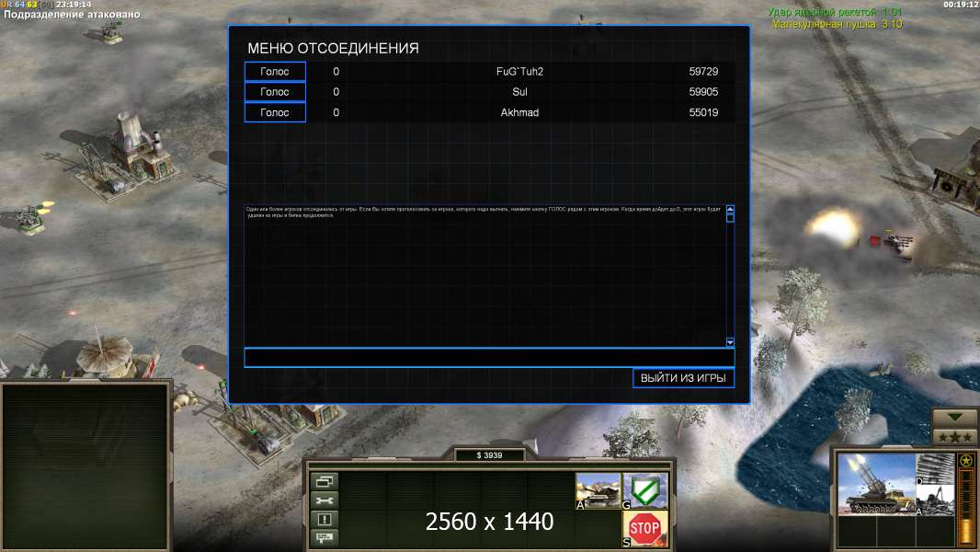Select the anti-air tank unit portrait
Viewport: 980px width, 552px height.
pos(876,485)
